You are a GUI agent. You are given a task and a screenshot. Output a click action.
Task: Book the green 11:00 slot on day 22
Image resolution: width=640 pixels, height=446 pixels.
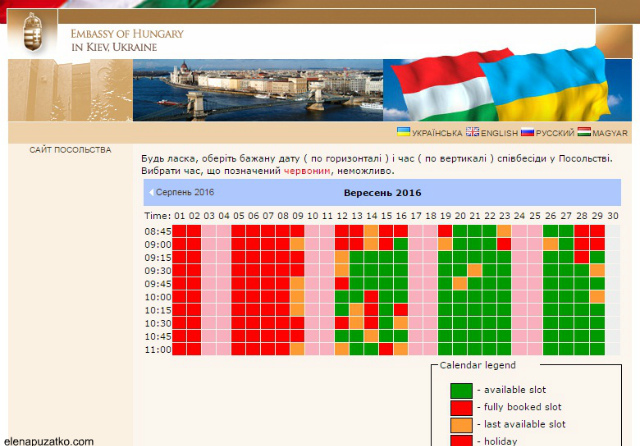tap(489, 349)
